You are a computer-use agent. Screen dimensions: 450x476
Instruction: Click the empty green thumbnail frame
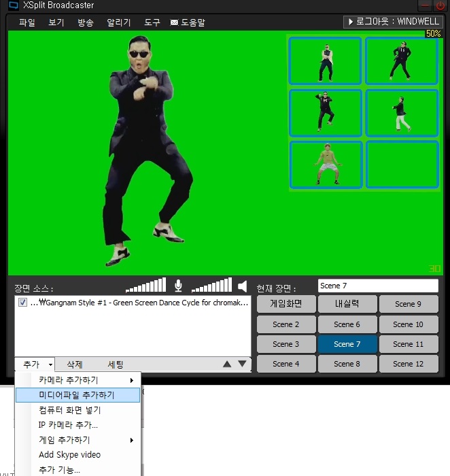tap(402, 165)
